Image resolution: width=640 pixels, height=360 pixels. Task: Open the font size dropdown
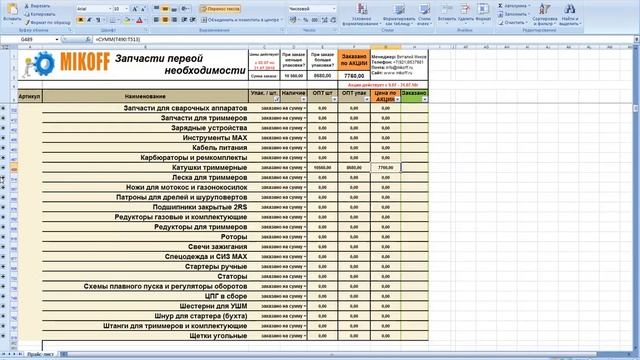pyautogui.click(x=127, y=9)
